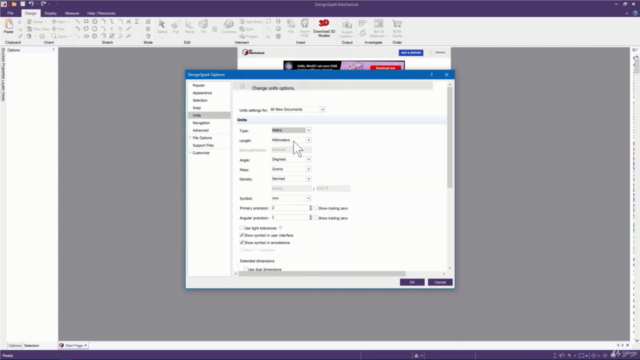
Task: Switch to the Measure ribbon tab
Action: pos(72,13)
